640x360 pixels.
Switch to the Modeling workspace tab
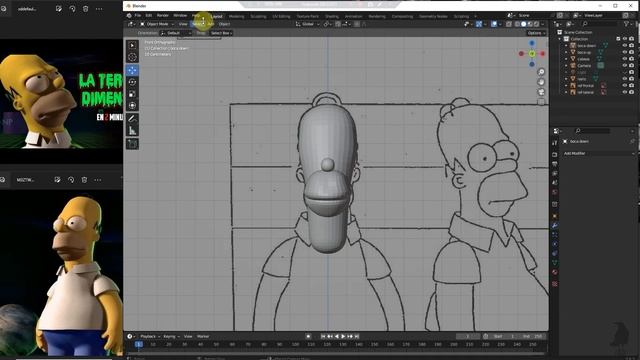tap(236, 16)
